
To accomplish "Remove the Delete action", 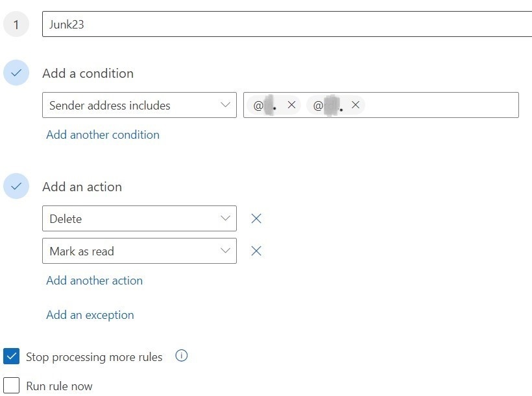I will 256,218.
